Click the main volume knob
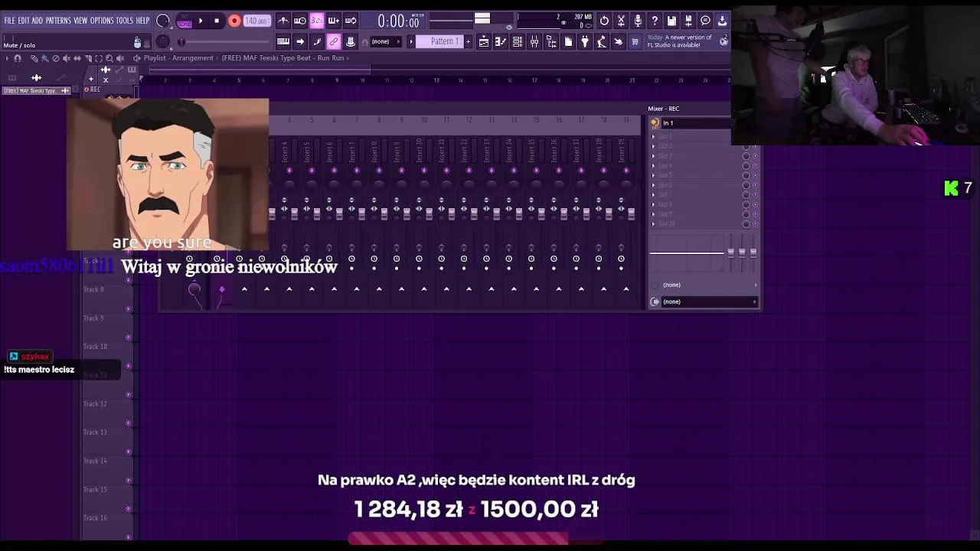The image size is (980, 551). (x=163, y=21)
